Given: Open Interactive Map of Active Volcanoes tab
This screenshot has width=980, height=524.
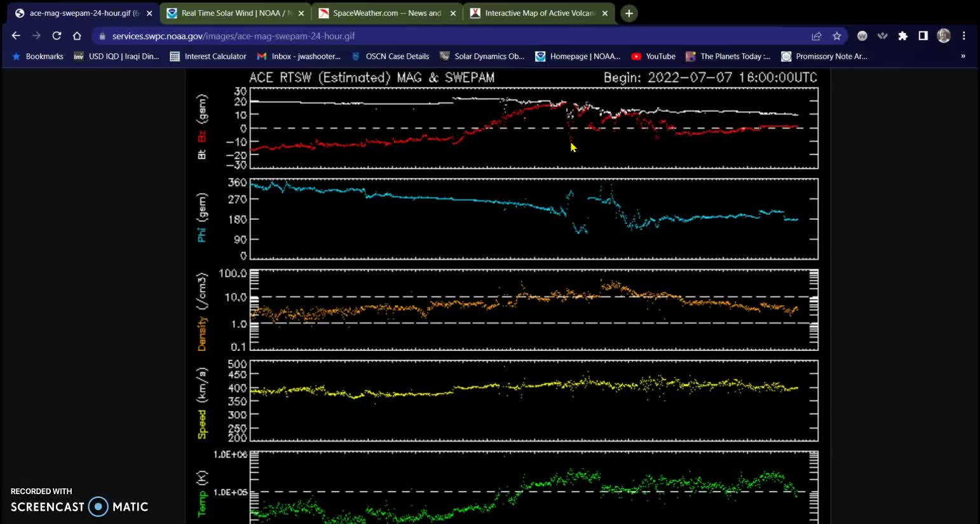Looking at the screenshot, I should pos(539,13).
